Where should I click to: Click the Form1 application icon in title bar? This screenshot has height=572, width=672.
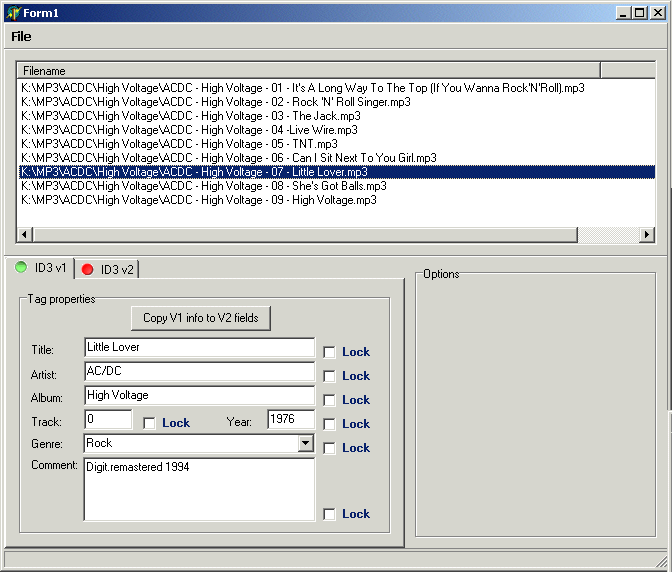(x=13, y=13)
